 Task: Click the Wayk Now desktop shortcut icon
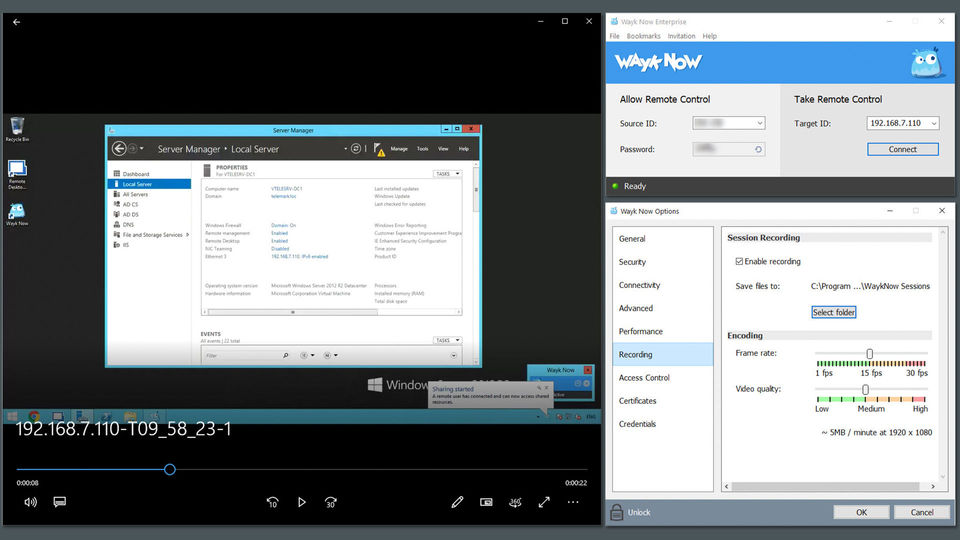pyautogui.click(x=17, y=215)
